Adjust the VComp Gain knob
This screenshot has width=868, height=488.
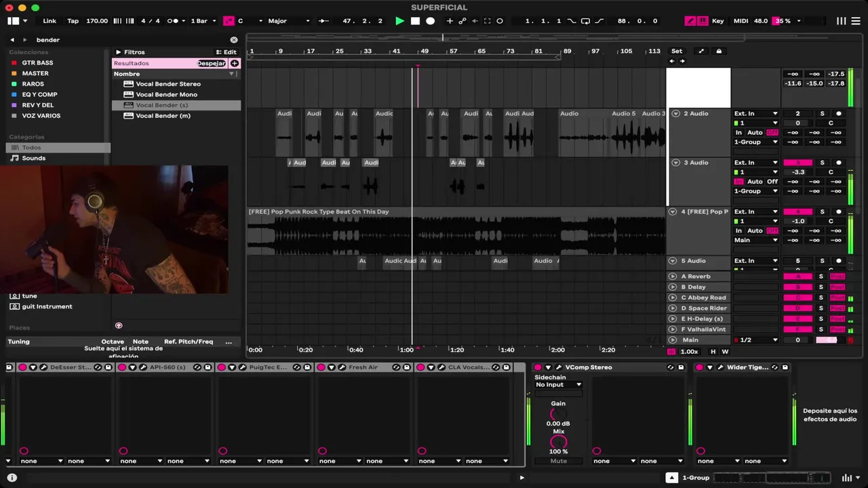557,414
